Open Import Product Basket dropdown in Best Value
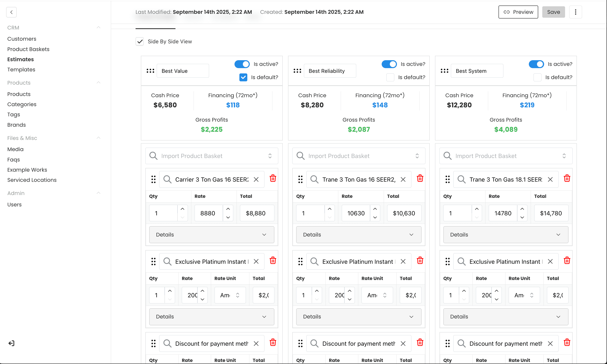Viewport: 607px width, 364px height. [211, 156]
